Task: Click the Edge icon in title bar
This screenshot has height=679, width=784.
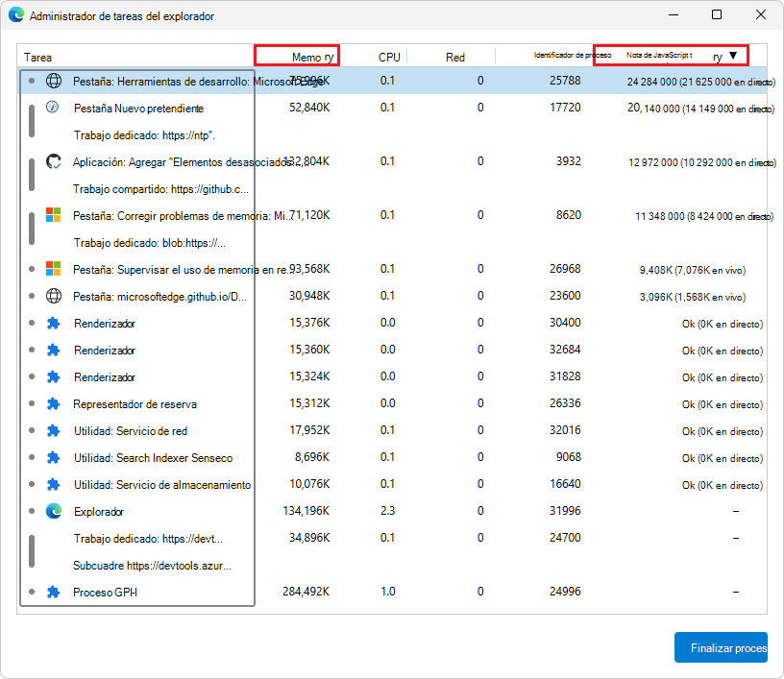Action: (x=15, y=15)
